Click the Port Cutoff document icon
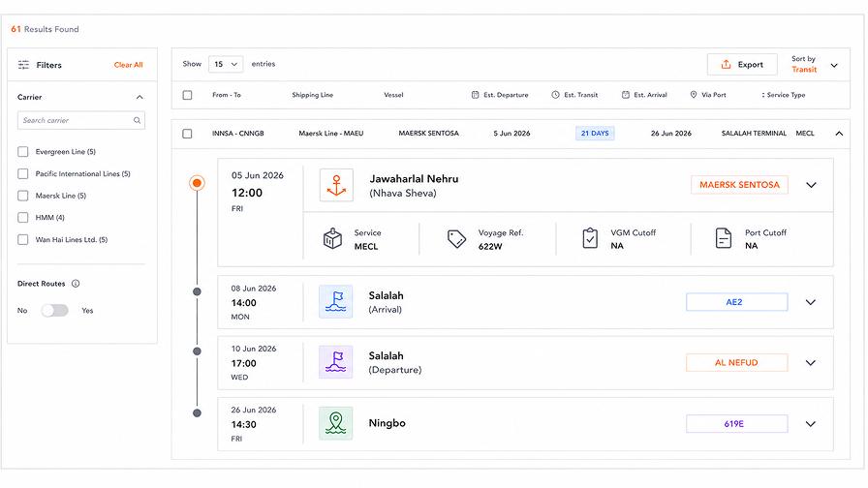 click(x=724, y=238)
